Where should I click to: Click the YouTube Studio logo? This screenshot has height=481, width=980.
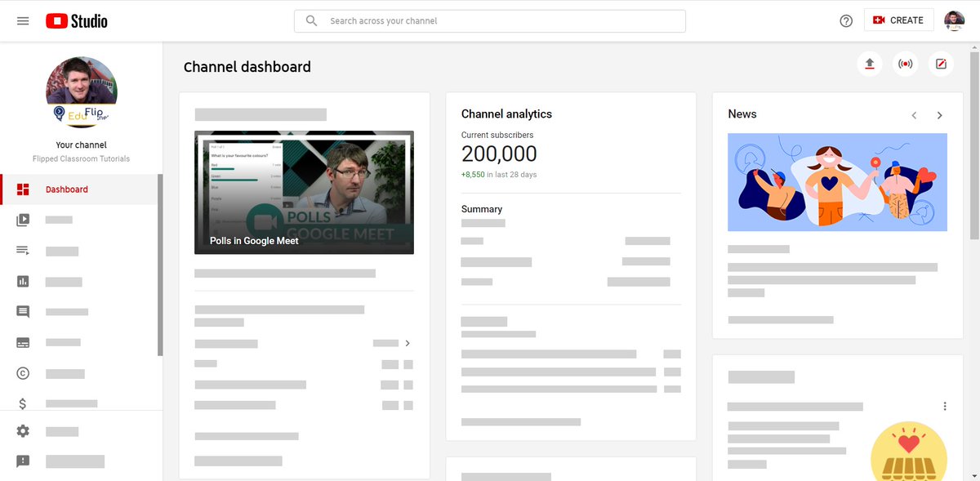point(76,21)
